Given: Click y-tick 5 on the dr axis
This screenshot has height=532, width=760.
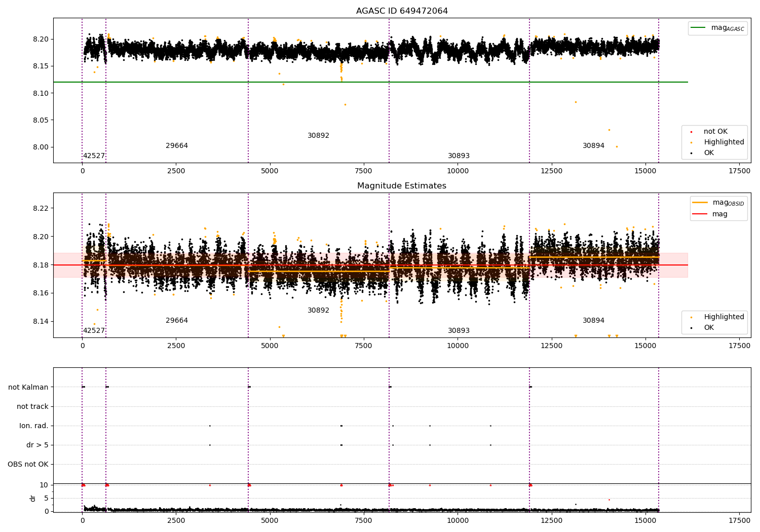Looking at the screenshot, I should click(46, 498).
